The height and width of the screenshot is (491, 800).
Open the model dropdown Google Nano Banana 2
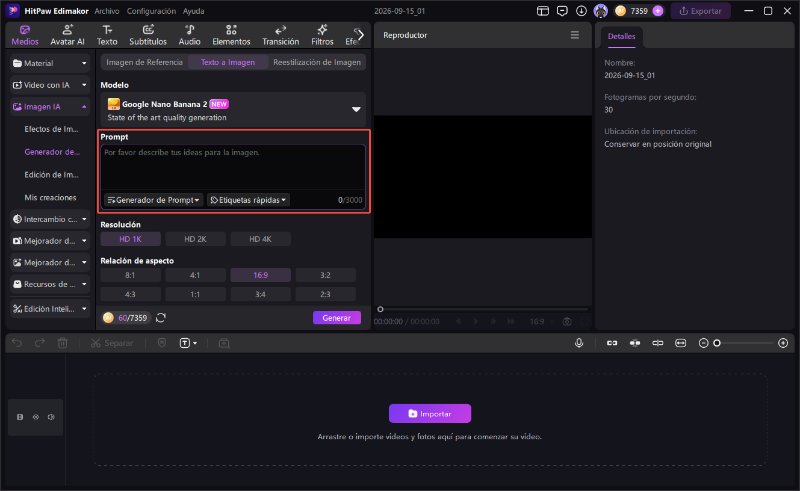233,110
